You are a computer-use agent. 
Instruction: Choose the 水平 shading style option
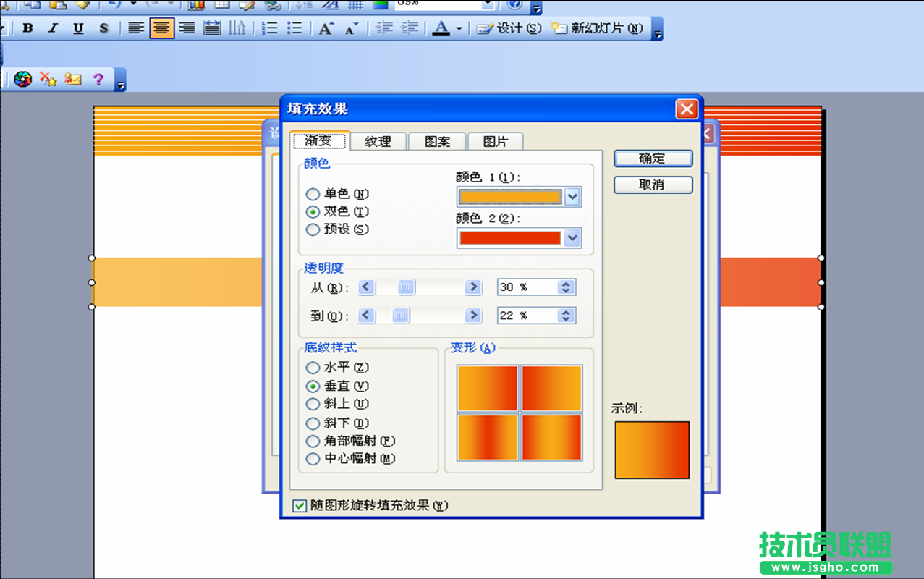(313, 368)
